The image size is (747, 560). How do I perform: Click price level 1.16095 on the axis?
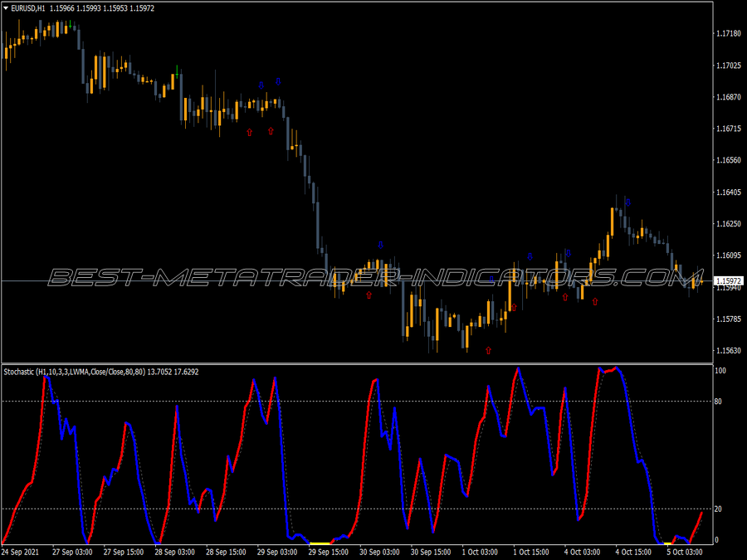point(729,256)
